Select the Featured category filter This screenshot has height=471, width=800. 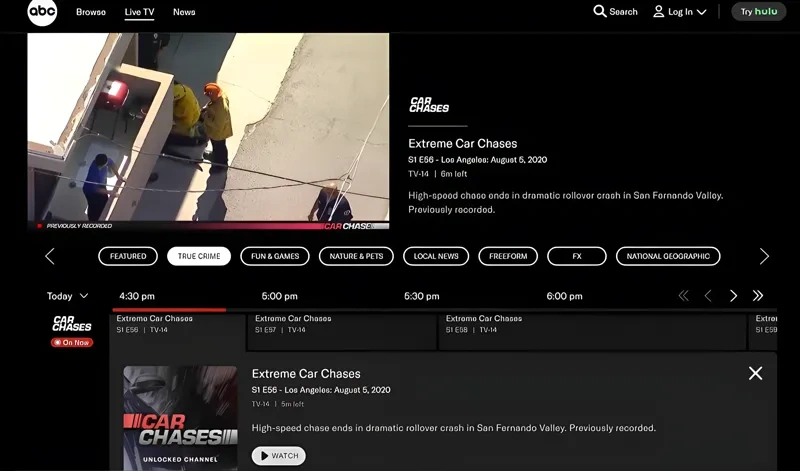128,256
